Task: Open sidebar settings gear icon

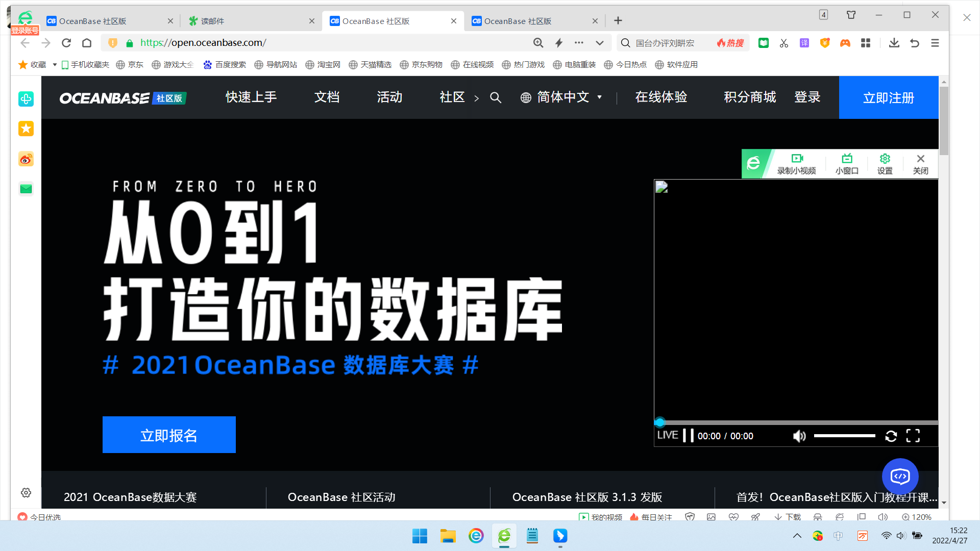Action: (26, 492)
